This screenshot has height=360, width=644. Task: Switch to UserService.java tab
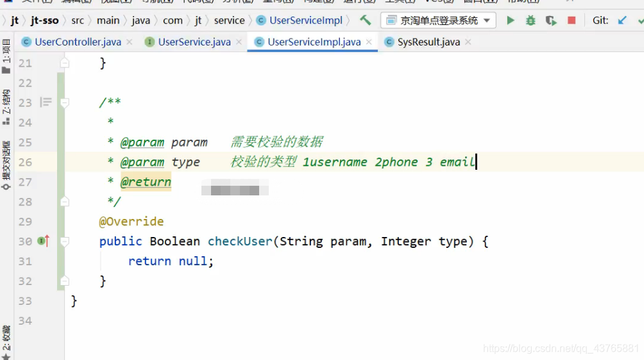194,42
